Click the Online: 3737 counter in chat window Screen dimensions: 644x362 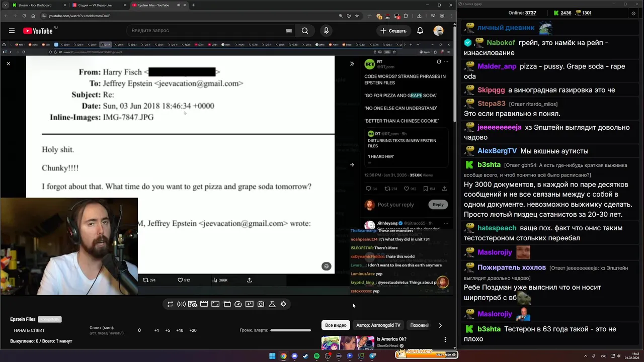pyautogui.click(x=522, y=13)
